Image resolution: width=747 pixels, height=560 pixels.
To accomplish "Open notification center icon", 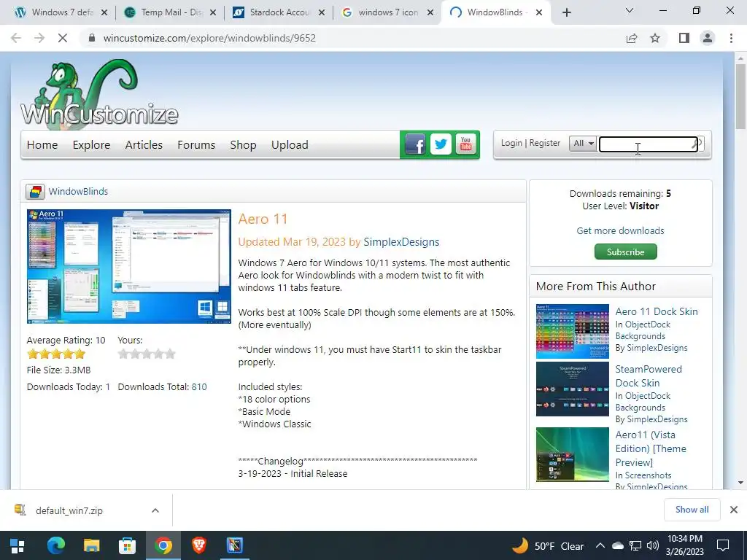I will point(723,545).
